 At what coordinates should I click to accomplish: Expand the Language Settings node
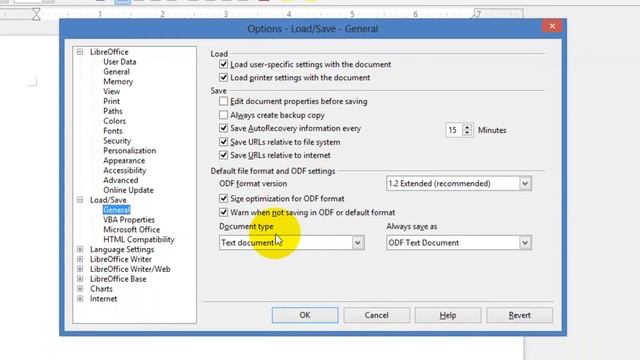80,249
